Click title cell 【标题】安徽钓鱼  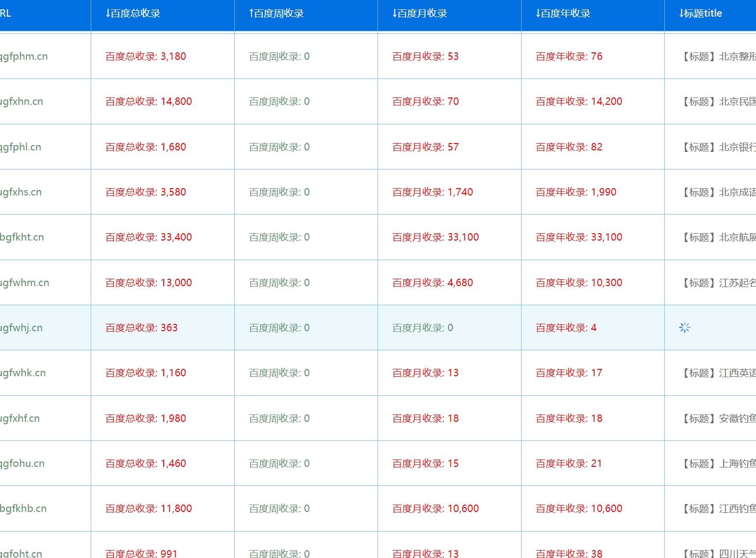717,418
